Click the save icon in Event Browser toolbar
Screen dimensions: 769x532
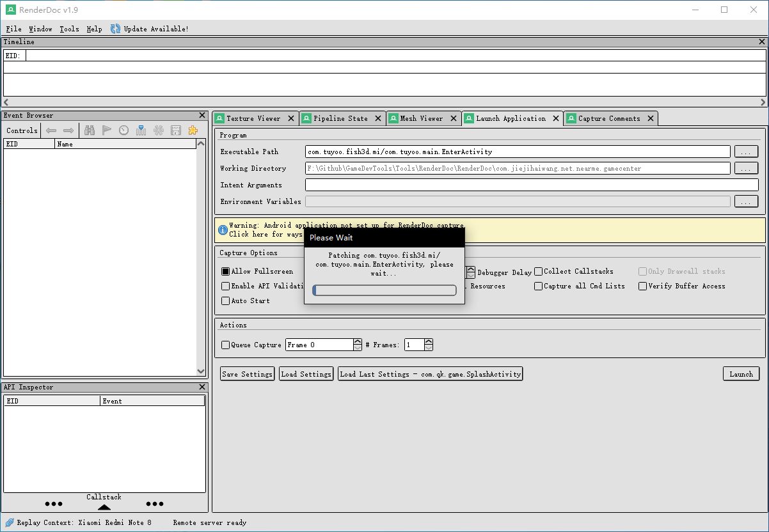[x=176, y=130]
